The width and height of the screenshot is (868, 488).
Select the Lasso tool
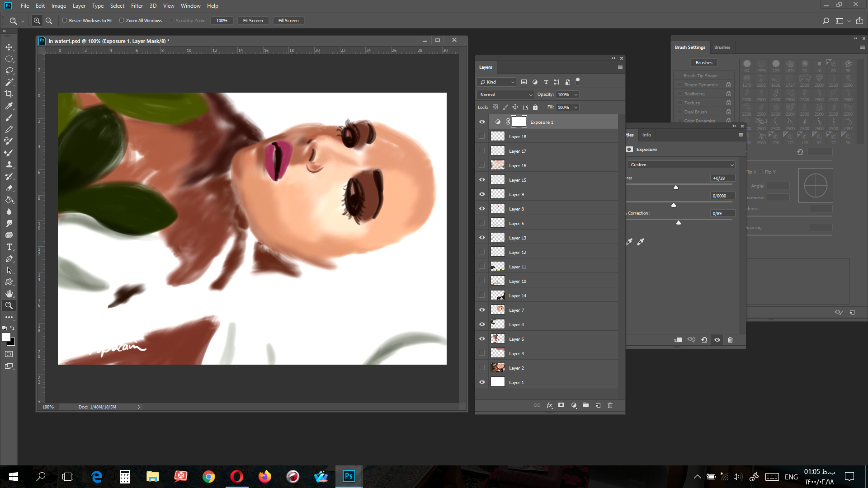coord(9,70)
